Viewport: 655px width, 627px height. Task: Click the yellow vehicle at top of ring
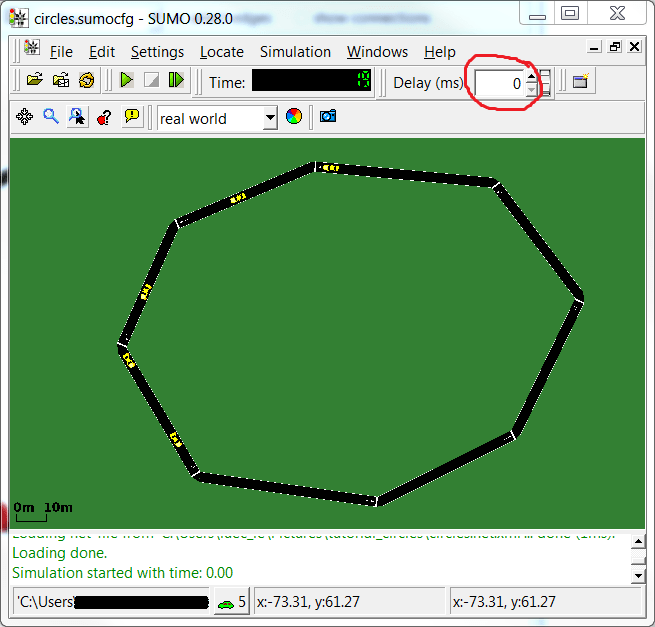[x=330, y=168]
